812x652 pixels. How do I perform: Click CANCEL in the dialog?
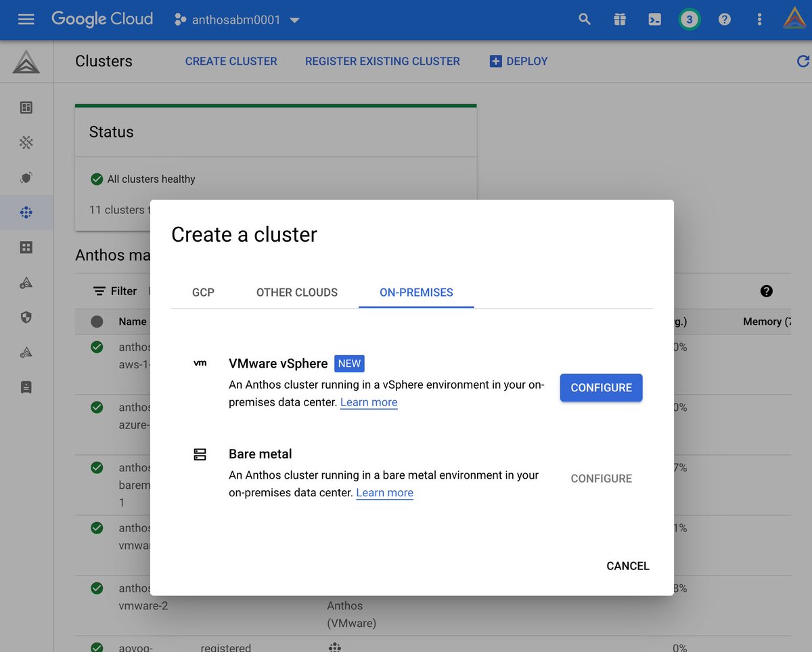[628, 566]
